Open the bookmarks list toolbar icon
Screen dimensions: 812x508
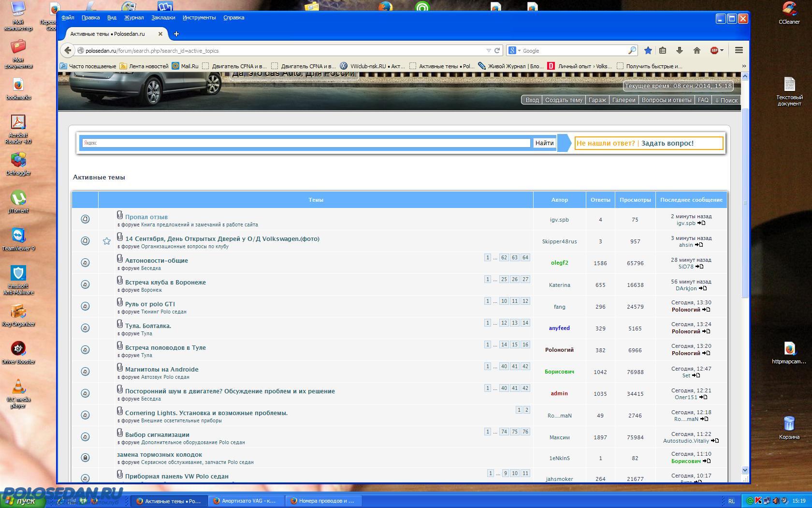pyautogui.click(x=663, y=50)
